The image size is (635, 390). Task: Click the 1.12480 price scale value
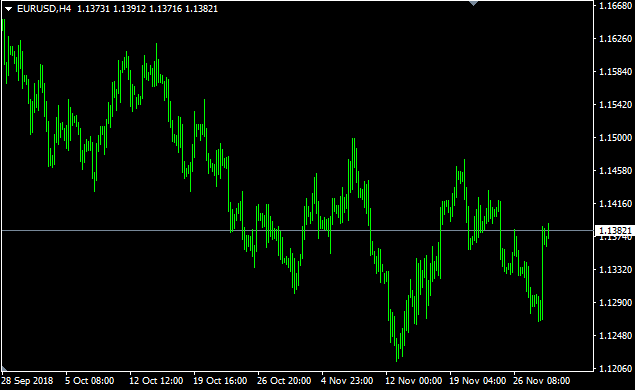(x=615, y=336)
